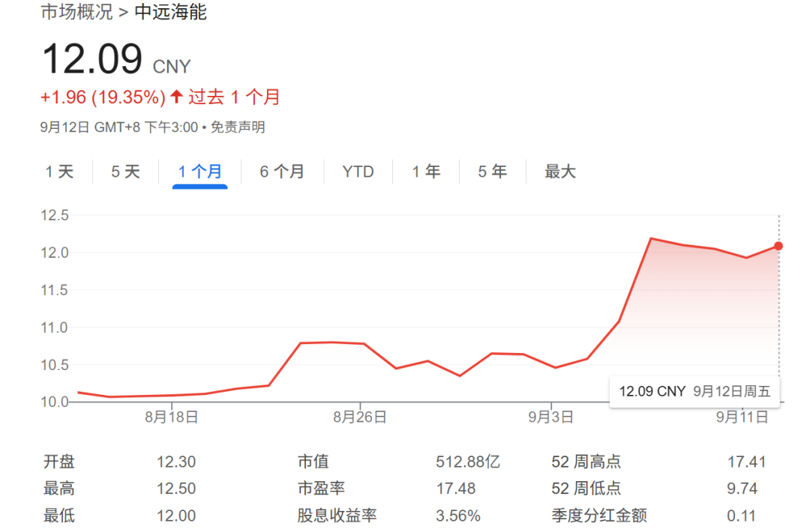The height and width of the screenshot is (532, 810).
Task: Select the 1天 time range tab
Action: tap(60, 172)
